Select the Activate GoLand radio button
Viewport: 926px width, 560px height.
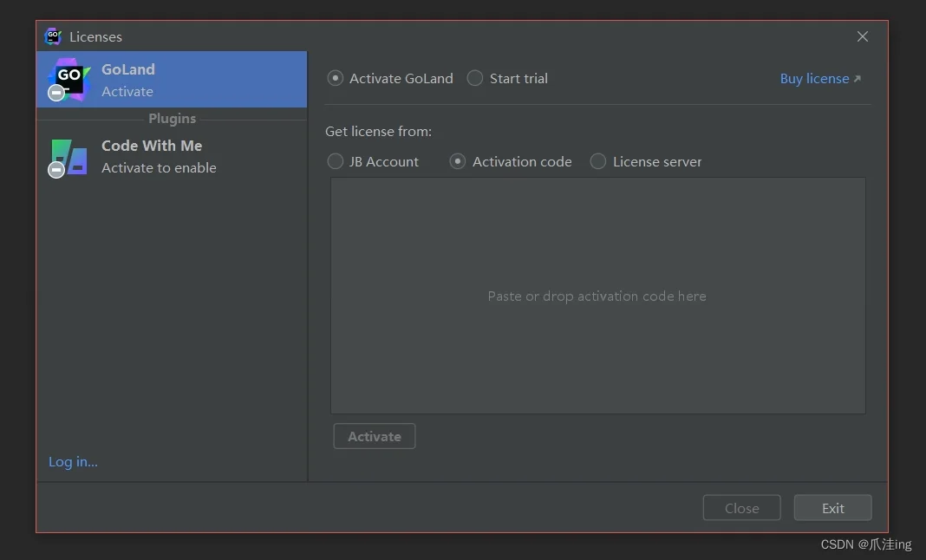coord(335,78)
